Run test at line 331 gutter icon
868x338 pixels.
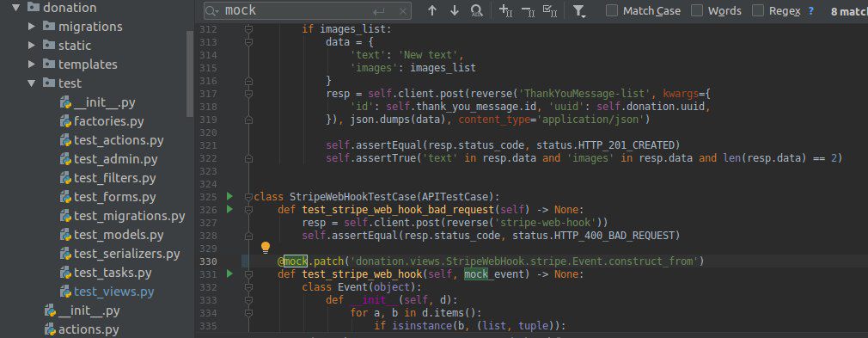click(230, 273)
